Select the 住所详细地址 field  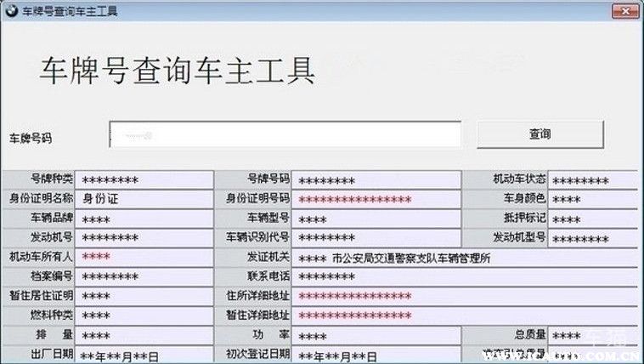tap(463, 296)
